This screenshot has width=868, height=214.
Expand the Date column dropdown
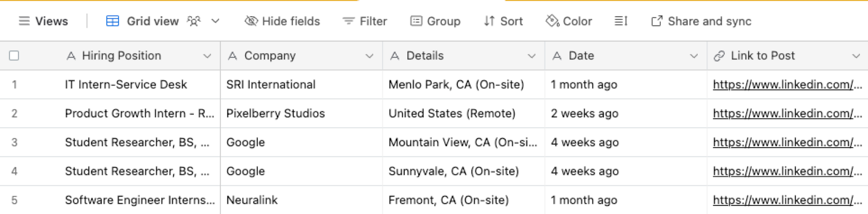(694, 56)
